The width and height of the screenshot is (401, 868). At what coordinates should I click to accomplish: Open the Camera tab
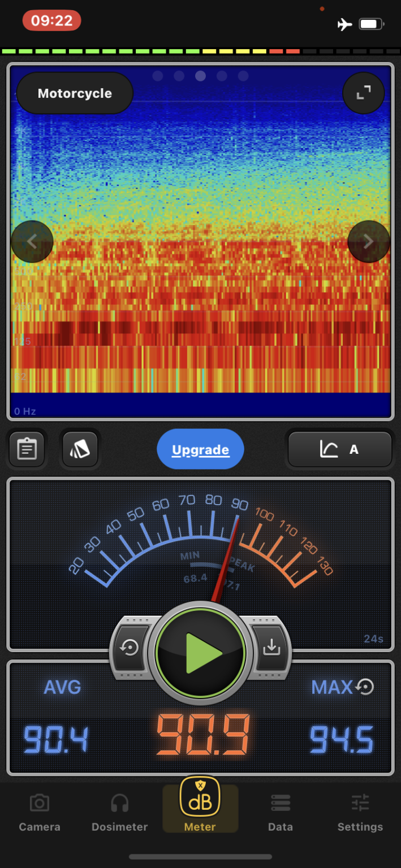tap(39, 813)
